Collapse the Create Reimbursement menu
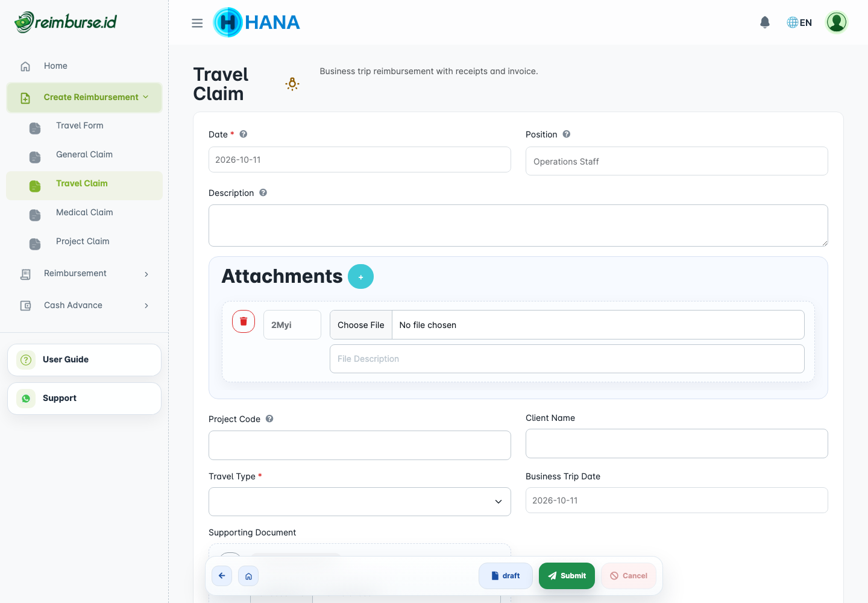This screenshot has height=603, width=868. click(x=84, y=97)
